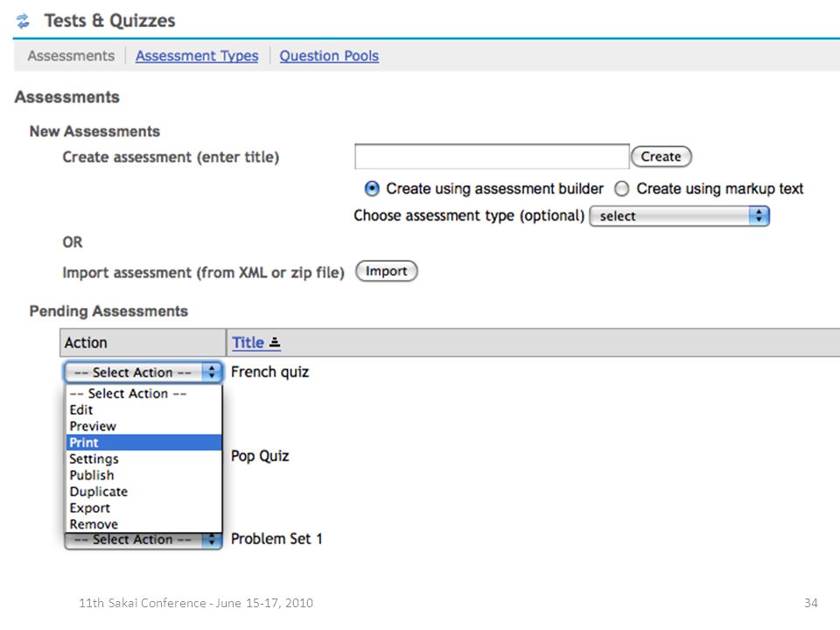840x630 pixels.
Task: Click the refresh arrows icon beside Tests & Quizzes
Action: [x=23, y=21]
